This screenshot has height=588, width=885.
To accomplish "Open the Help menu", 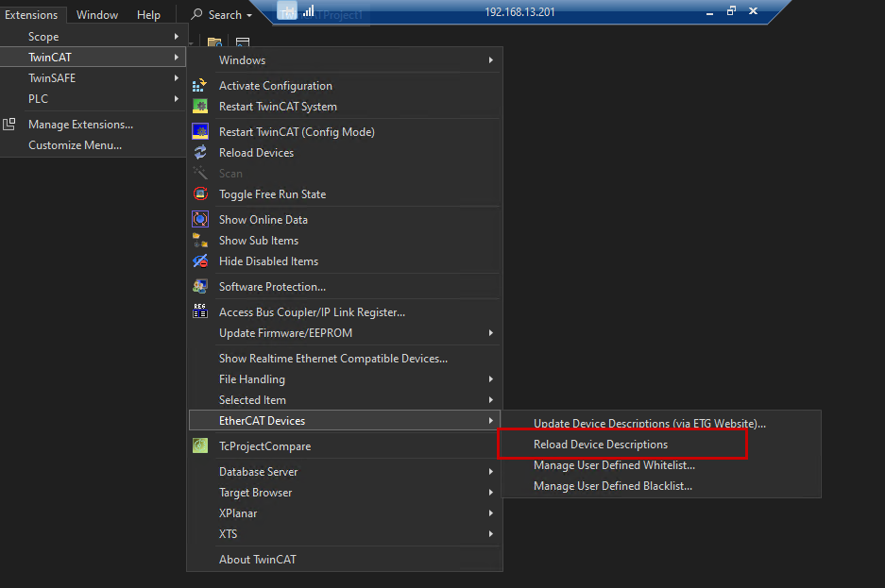I will pyautogui.click(x=148, y=15).
